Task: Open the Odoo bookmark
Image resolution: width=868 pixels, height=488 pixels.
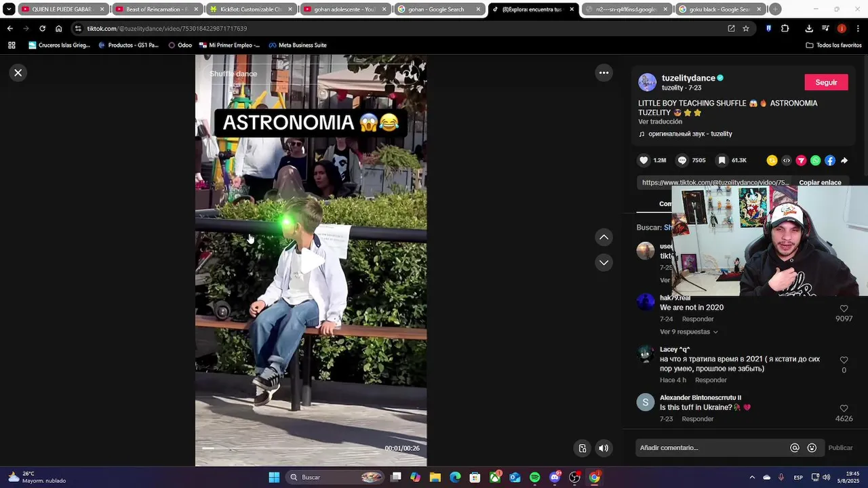Action: click(x=180, y=45)
